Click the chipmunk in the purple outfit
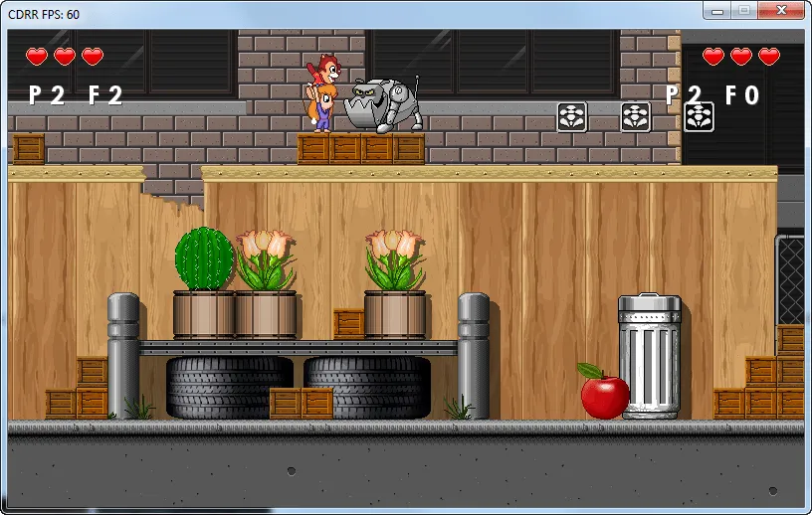 pos(321,108)
